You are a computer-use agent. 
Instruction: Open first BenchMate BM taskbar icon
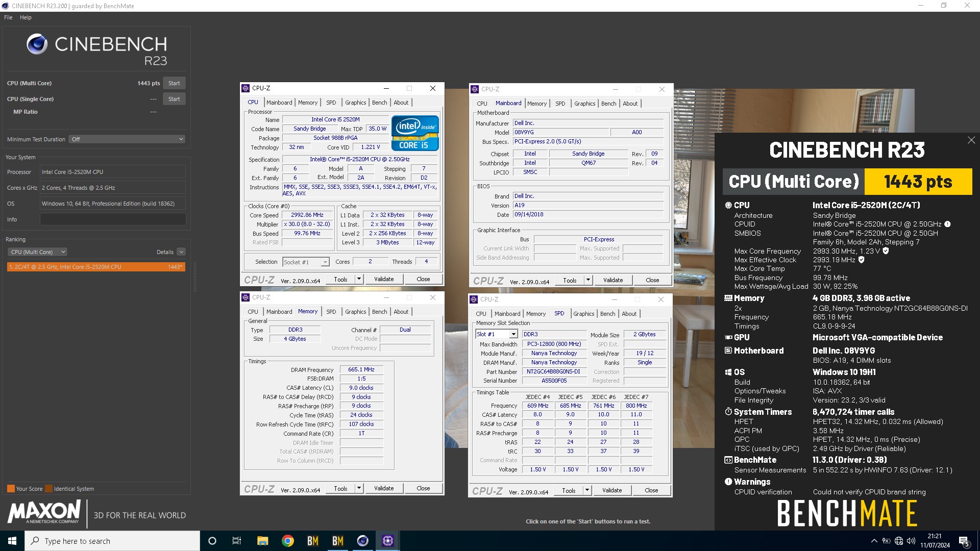(x=313, y=541)
